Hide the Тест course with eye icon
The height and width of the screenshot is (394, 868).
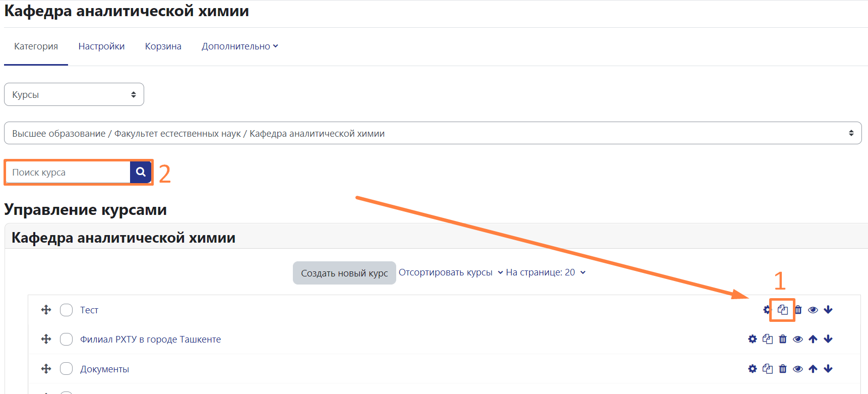tap(813, 310)
